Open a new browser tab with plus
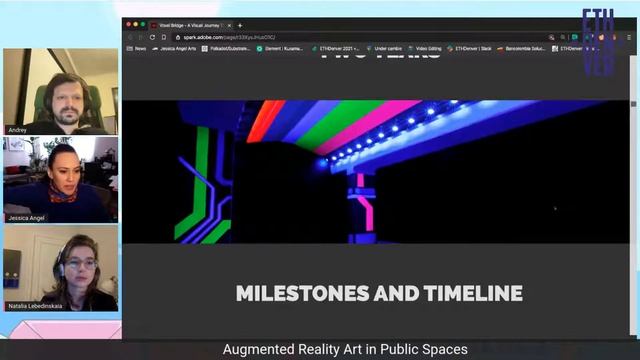The image size is (640, 360). (x=240, y=25)
